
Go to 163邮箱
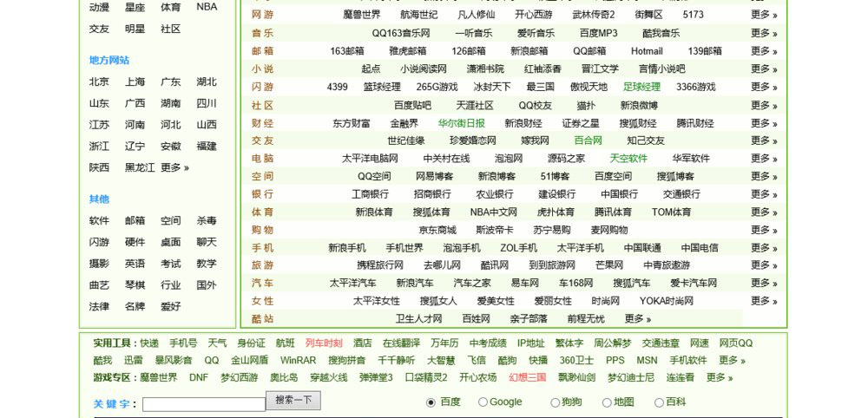(x=347, y=51)
